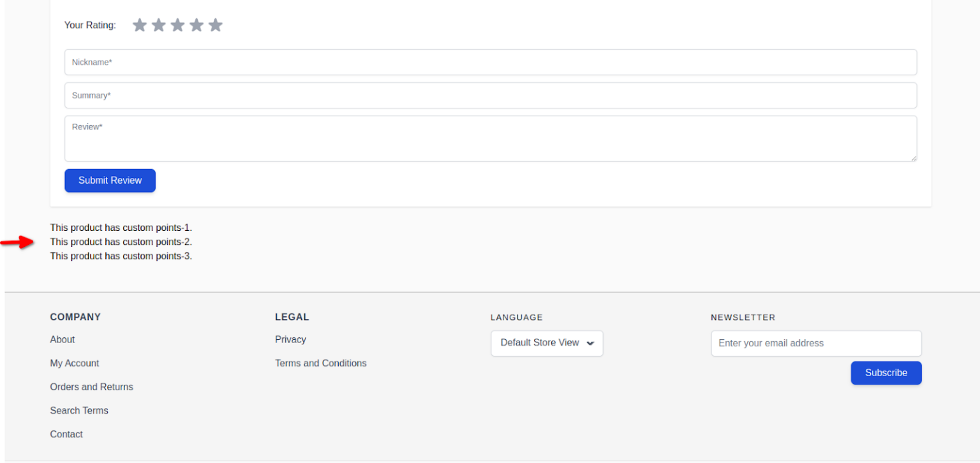Select the fourth rating star

point(197,25)
